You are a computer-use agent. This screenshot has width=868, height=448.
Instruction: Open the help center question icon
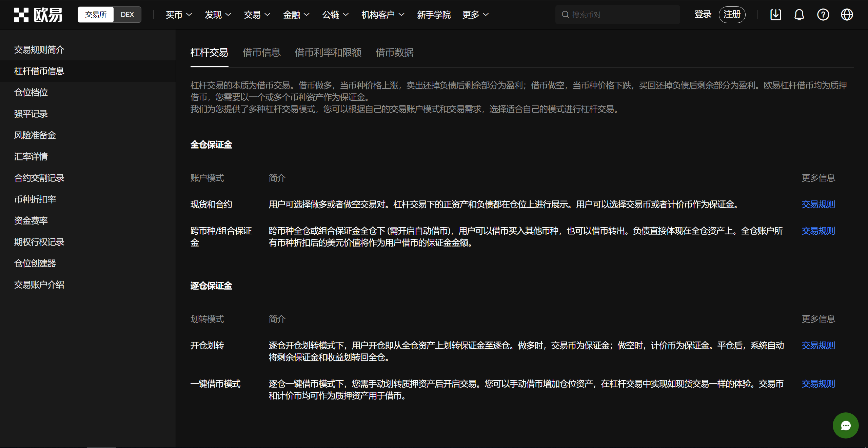tap(823, 14)
